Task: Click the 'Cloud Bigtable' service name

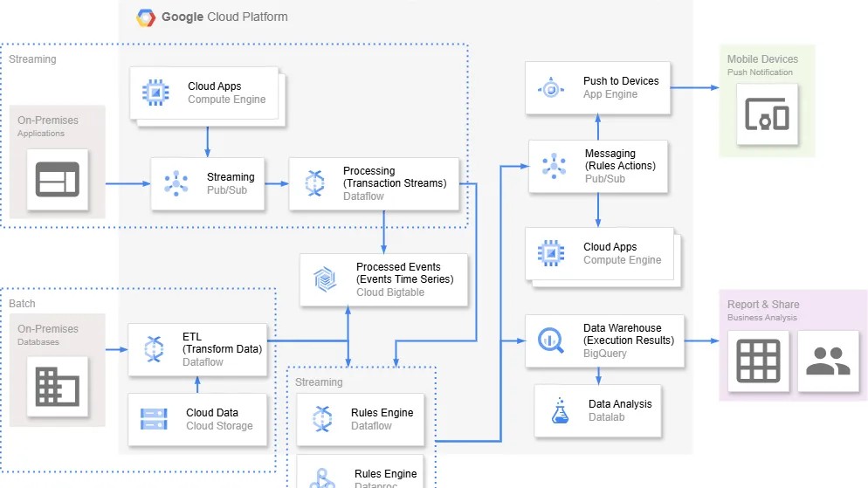Action: pyautogui.click(x=389, y=292)
